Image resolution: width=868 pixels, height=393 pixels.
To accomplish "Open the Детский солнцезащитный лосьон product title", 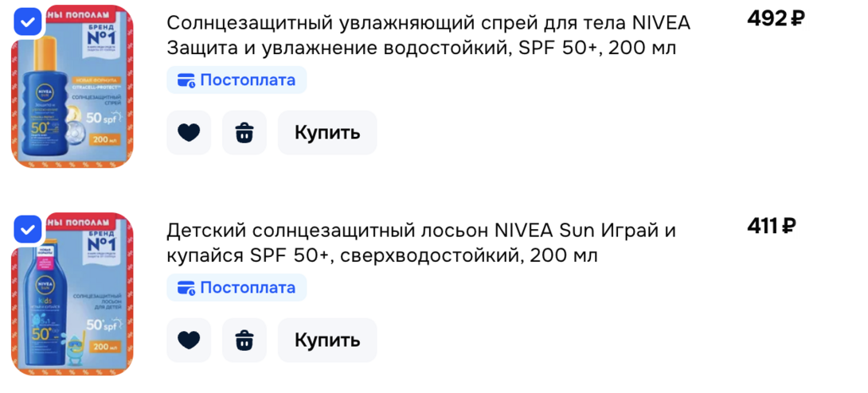I will 421,243.
